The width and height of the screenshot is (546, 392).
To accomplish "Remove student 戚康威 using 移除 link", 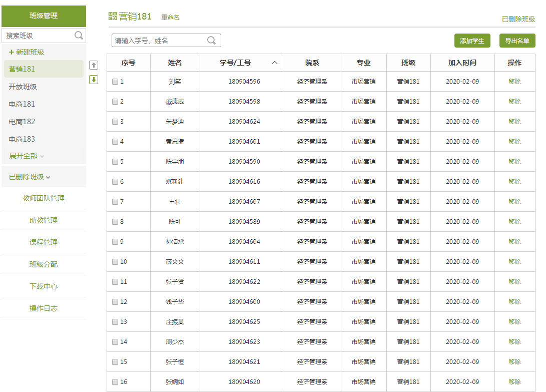I will (x=514, y=102).
